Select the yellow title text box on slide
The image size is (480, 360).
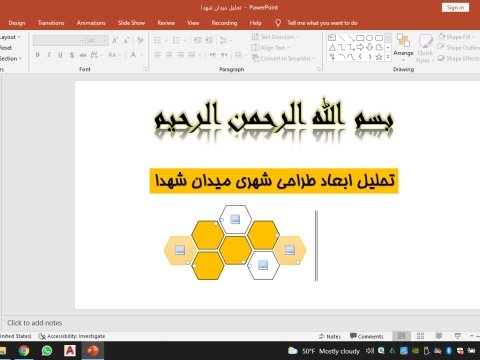(274, 181)
